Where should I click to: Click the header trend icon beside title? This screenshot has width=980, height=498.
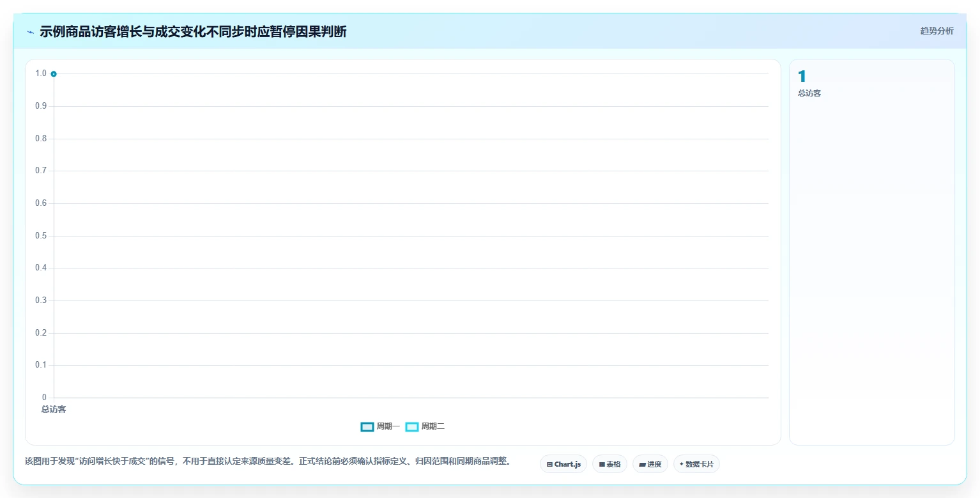(30, 32)
